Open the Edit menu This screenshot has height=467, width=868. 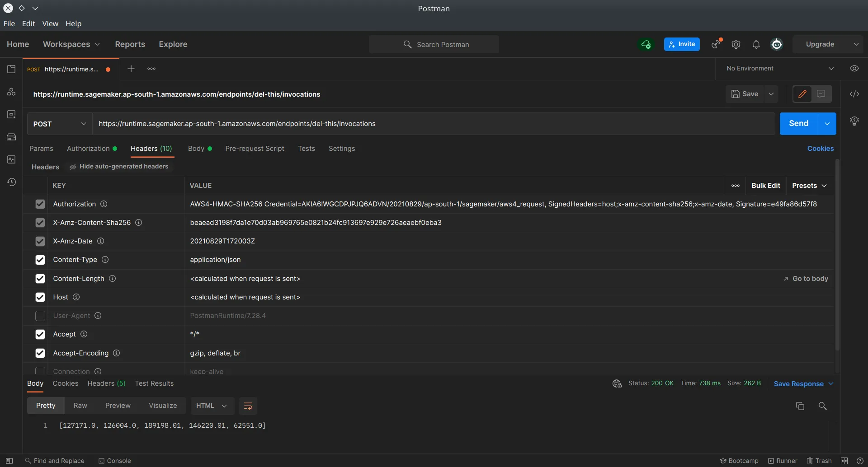(x=28, y=23)
